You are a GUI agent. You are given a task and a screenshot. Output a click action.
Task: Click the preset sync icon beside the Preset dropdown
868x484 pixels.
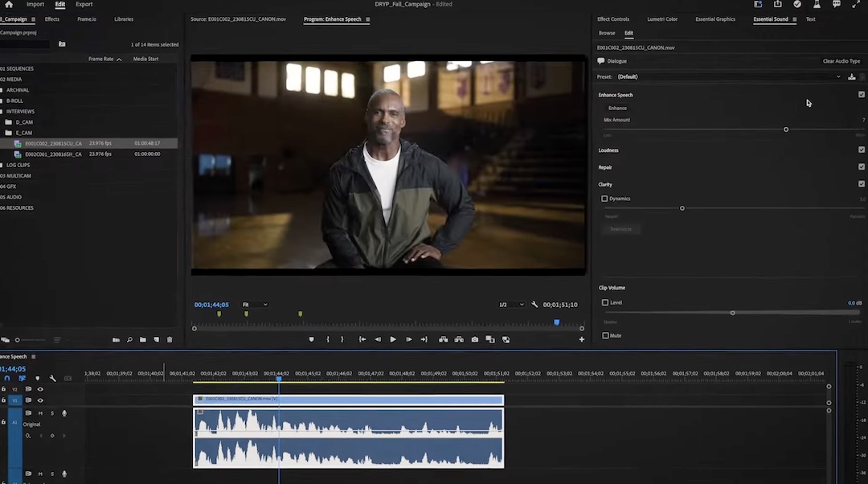pyautogui.click(x=851, y=76)
